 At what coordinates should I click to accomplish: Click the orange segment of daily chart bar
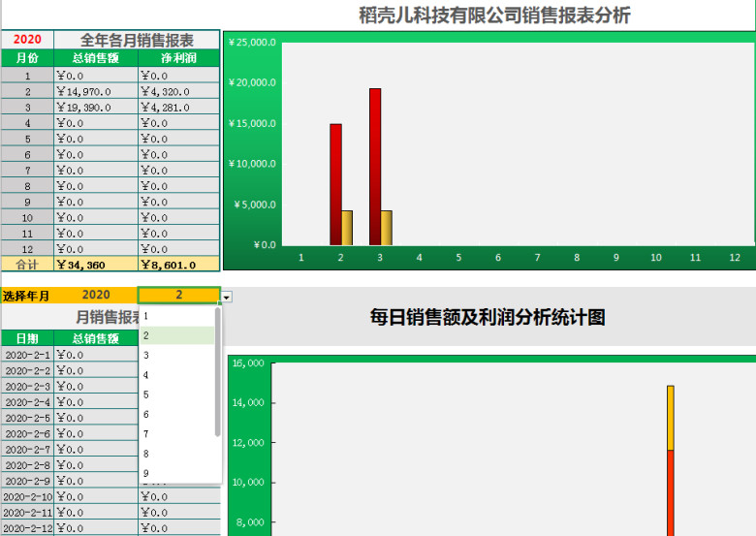coord(671,418)
